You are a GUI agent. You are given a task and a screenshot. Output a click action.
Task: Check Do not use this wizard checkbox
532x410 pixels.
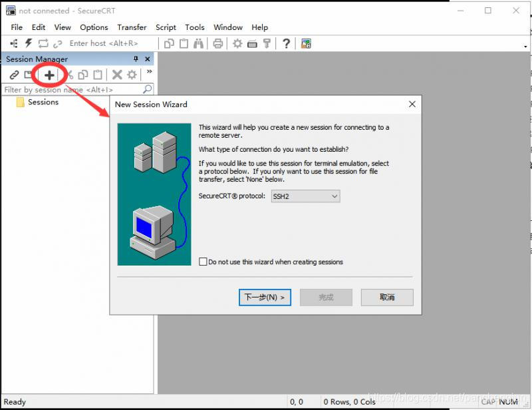point(203,262)
